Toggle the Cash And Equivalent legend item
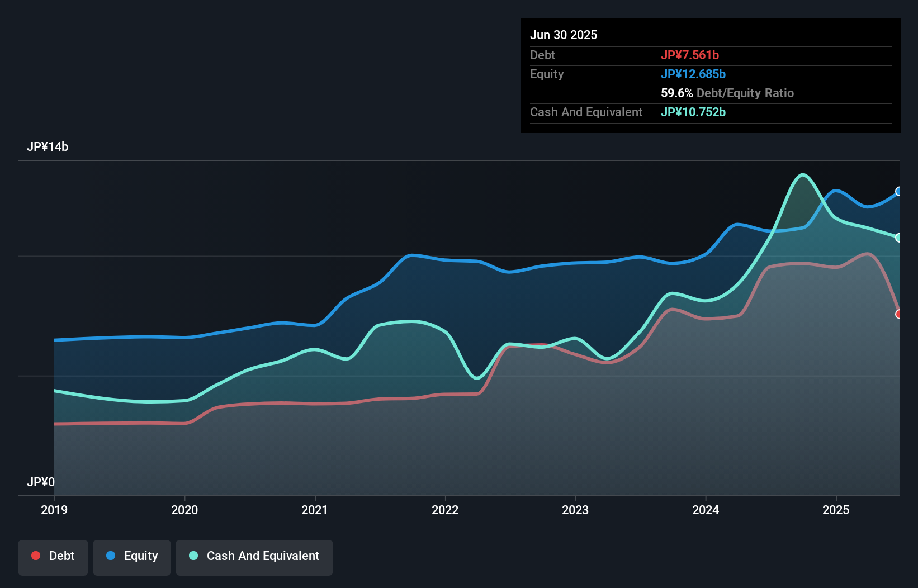This screenshot has height=588, width=918. 254,557
